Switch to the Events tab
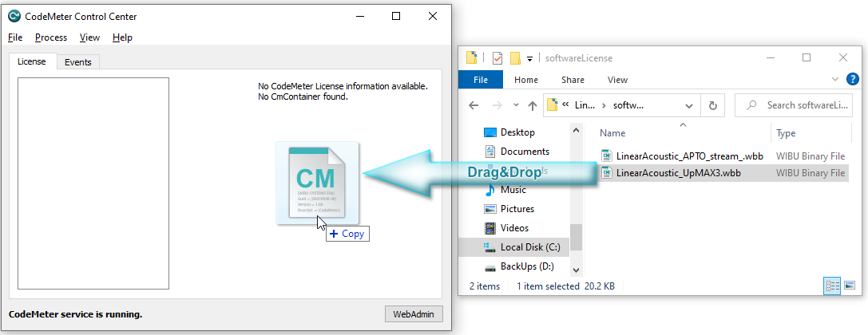Image resolution: width=868 pixels, height=335 pixels. pyautogui.click(x=78, y=62)
